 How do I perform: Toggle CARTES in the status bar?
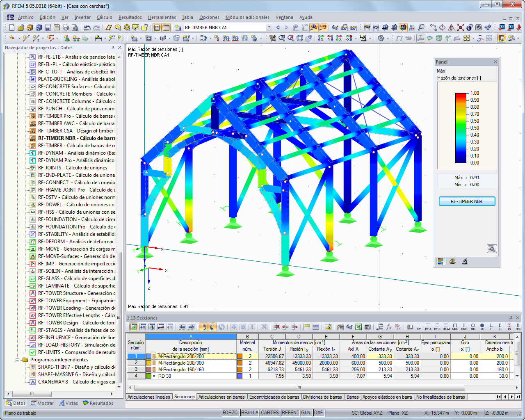coord(270,413)
